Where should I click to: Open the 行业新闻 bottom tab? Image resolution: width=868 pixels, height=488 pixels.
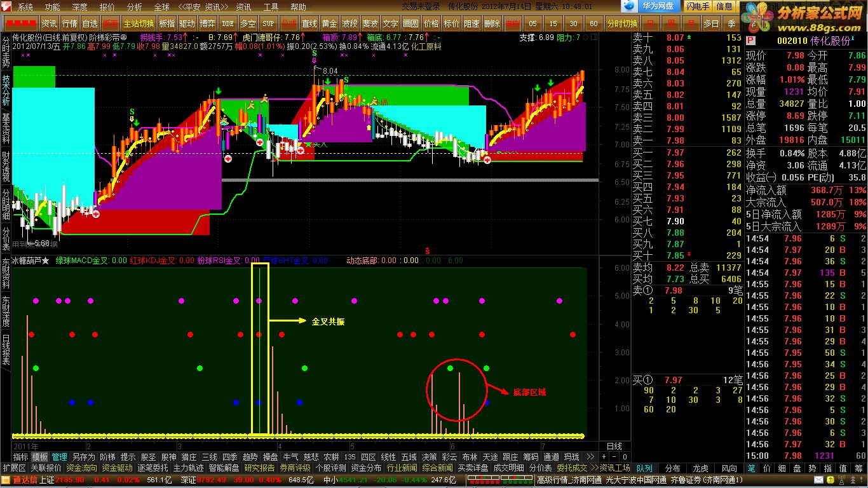point(402,468)
